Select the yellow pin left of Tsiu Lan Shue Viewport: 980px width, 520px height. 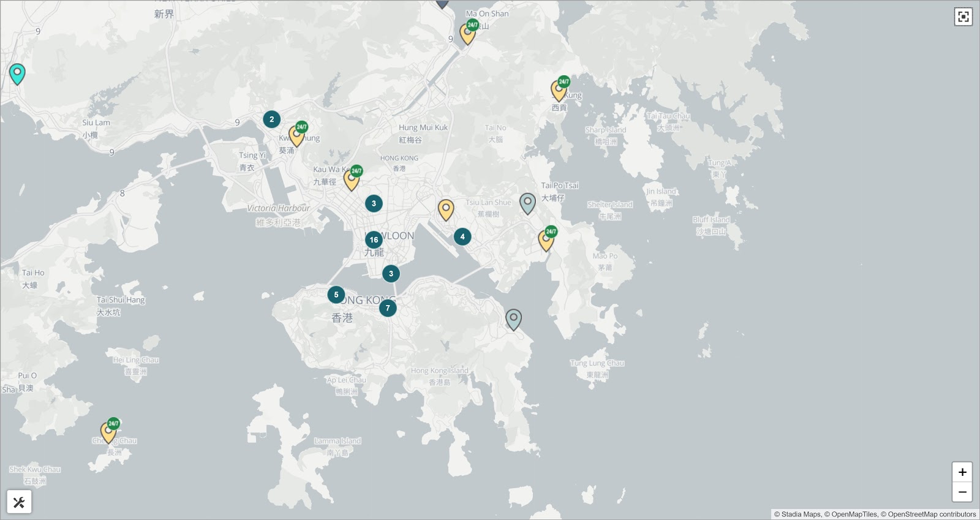point(446,210)
